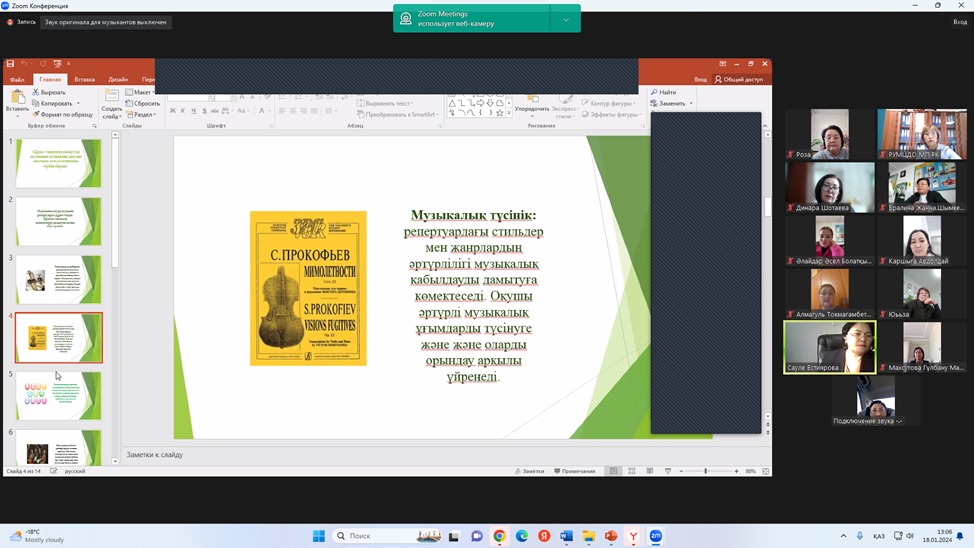Toggle Bold (Ж) formatting

point(172,111)
